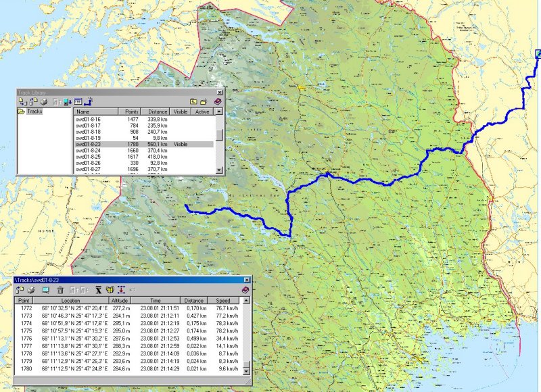
Task: Click the yellow map icon in track points toolbar
Action: tap(109, 289)
